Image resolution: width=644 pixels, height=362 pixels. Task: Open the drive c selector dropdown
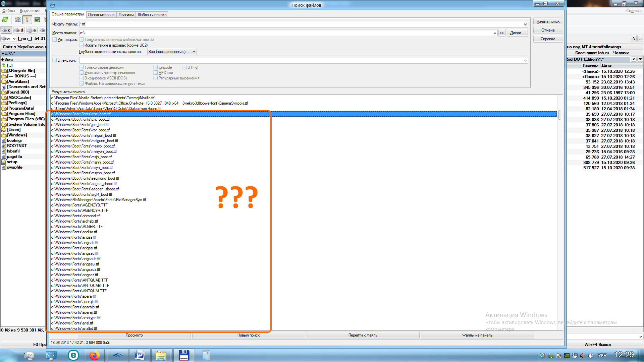pos(14,39)
